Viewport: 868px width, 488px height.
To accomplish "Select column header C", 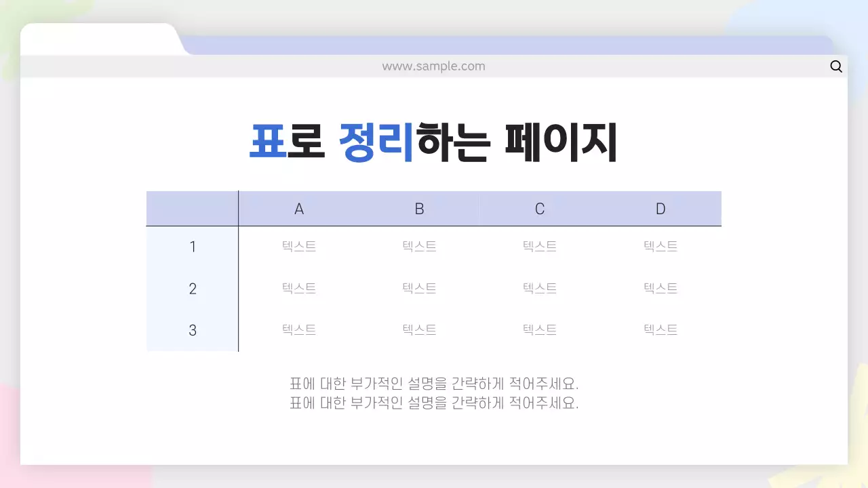I will [x=540, y=209].
